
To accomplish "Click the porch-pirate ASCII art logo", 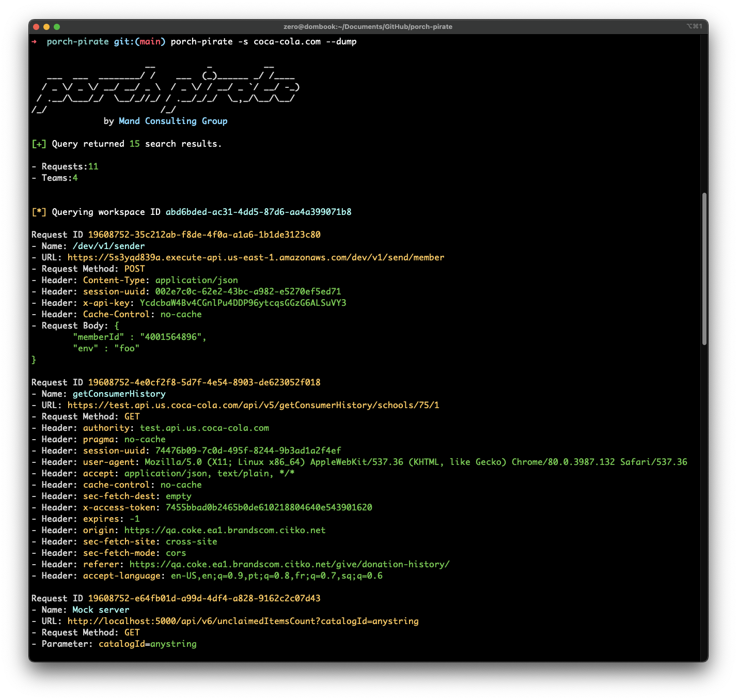I will tap(165, 88).
